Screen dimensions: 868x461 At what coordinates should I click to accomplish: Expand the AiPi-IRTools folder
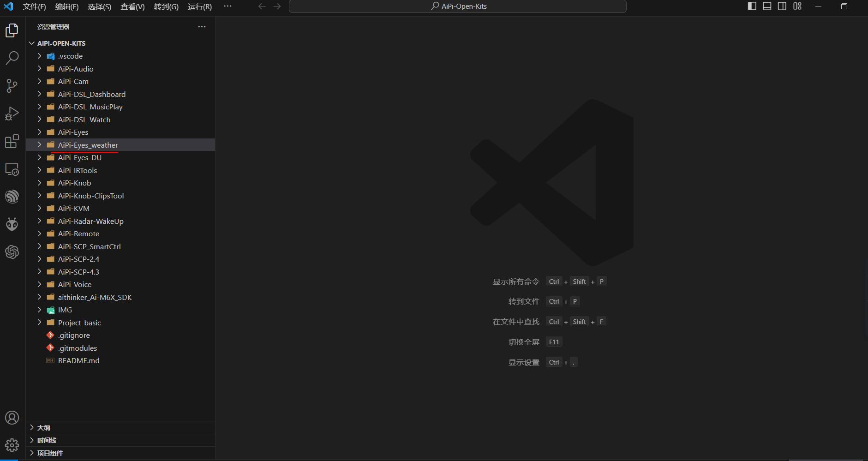[120, 170]
